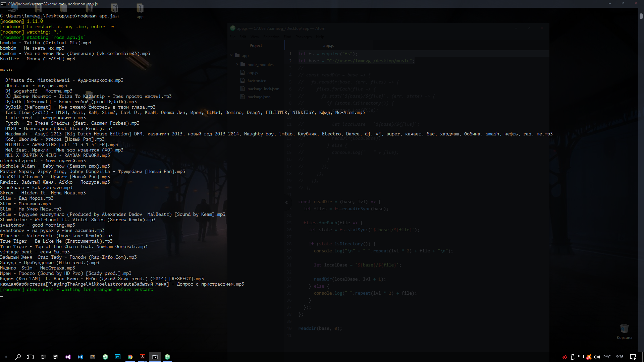
Task: Open app.js in the Atom project tree
Action: coord(253,73)
